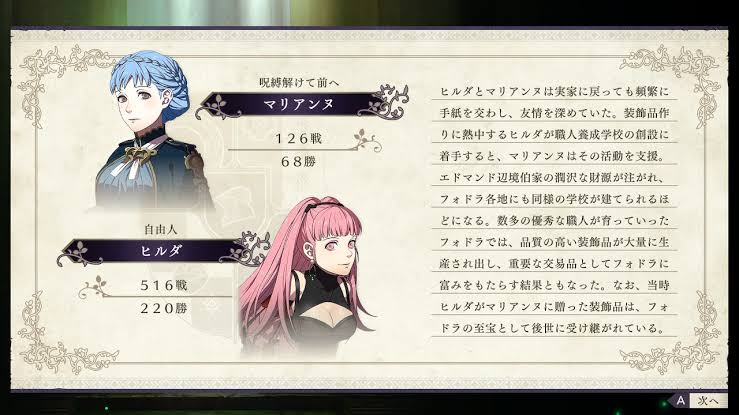Select Hilda's 220勝 victory count
This screenshot has width=739, height=415.
point(164,309)
